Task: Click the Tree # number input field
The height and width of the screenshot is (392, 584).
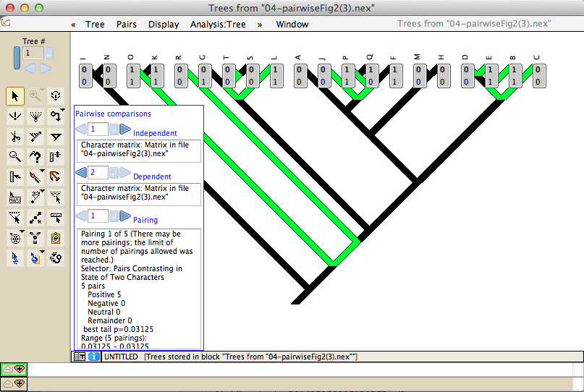Action: (x=33, y=53)
